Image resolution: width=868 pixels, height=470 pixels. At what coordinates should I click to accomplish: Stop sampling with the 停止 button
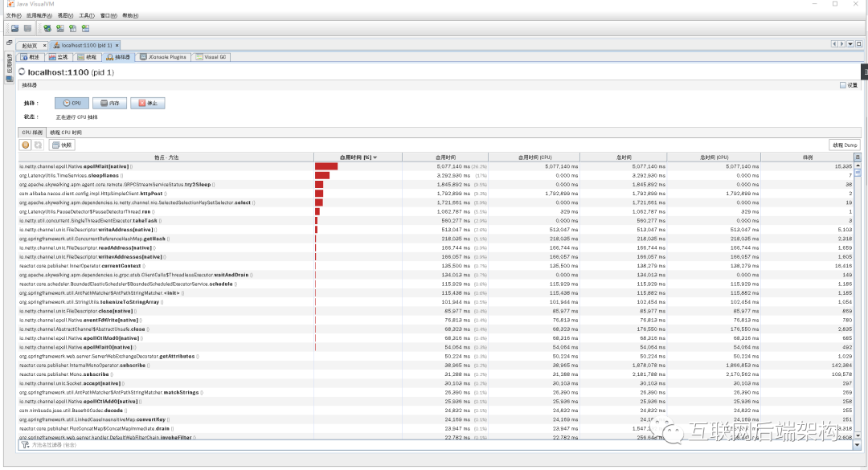coord(148,103)
